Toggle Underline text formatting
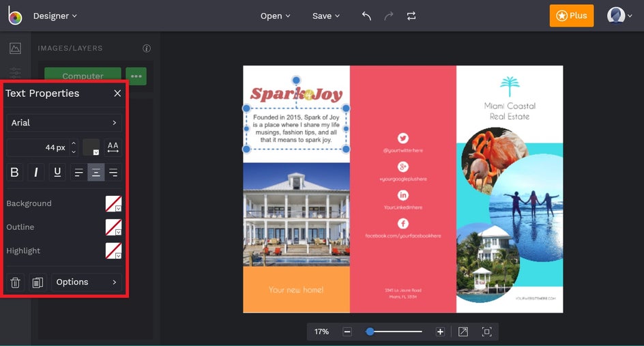Viewport: 644px width, 346px height. (x=57, y=172)
